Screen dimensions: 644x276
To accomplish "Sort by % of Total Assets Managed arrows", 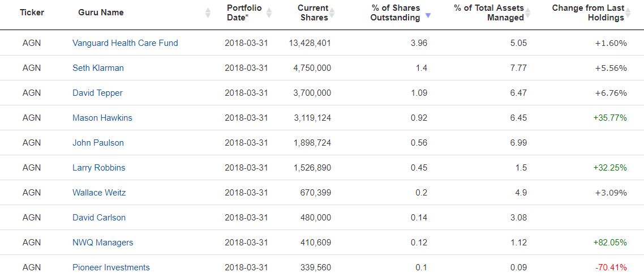I will click(528, 12).
